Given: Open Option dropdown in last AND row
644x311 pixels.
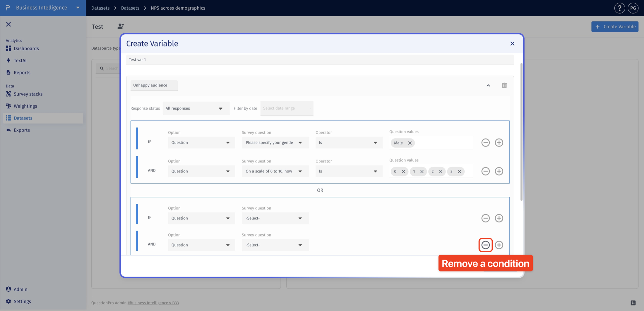Looking at the screenshot, I should 201,245.
